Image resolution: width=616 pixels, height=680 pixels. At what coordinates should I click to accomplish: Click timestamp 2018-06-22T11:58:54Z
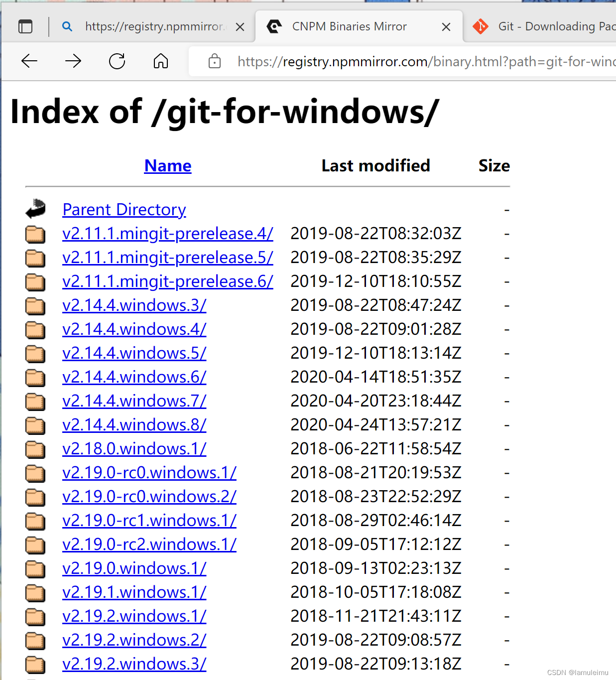(376, 449)
